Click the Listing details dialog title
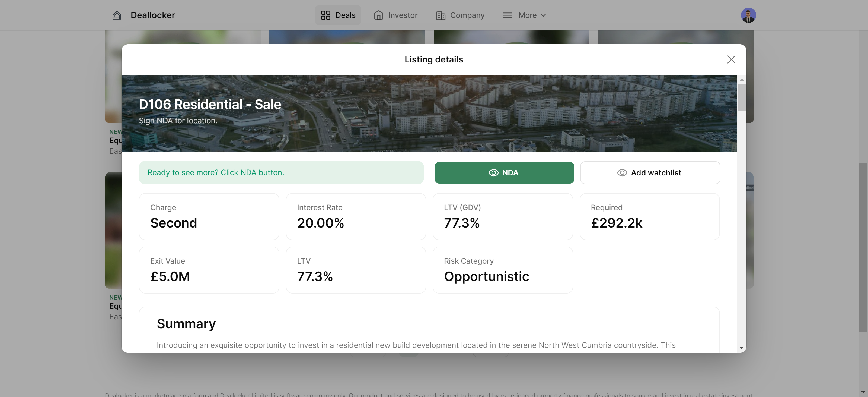 point(434,60)
